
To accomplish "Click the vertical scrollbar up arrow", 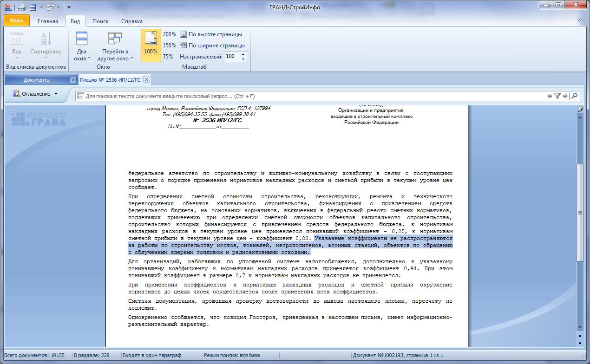I will [580, 117].
